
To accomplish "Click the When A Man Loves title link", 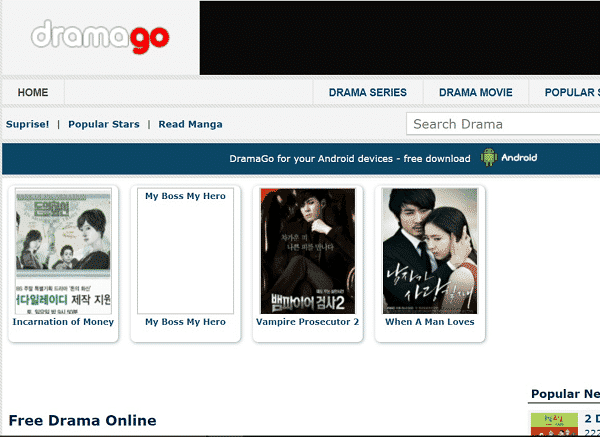I will pyautogui.click(x=430, y=322).
